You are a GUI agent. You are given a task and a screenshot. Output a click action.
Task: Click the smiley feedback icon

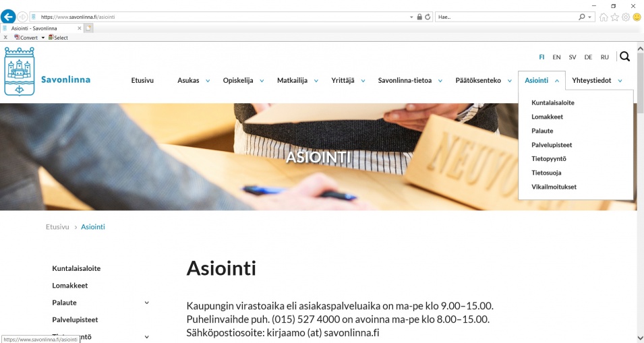[x=637, y=17]
